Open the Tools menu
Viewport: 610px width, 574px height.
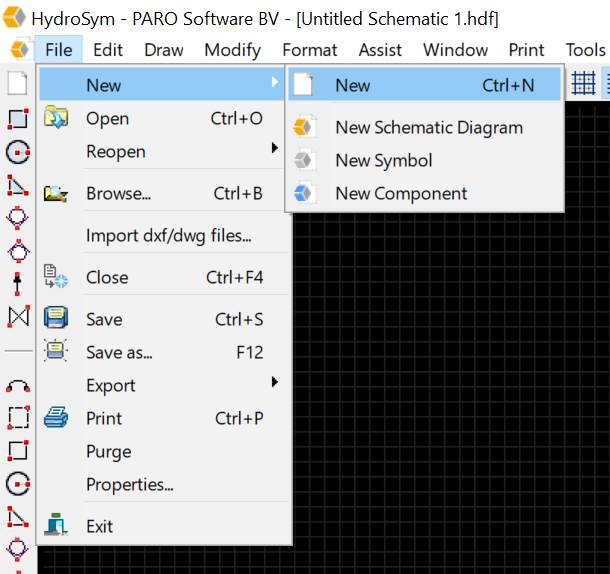pyautogui.click(x=585, y=50)
